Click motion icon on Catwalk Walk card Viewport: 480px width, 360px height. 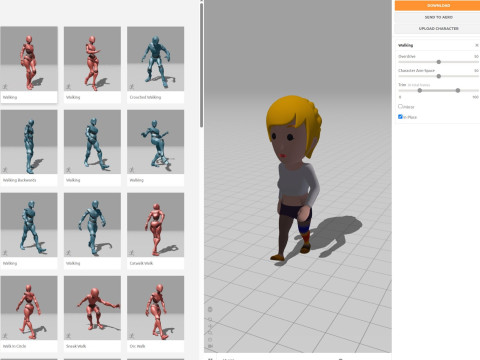(x=132, y=253)
